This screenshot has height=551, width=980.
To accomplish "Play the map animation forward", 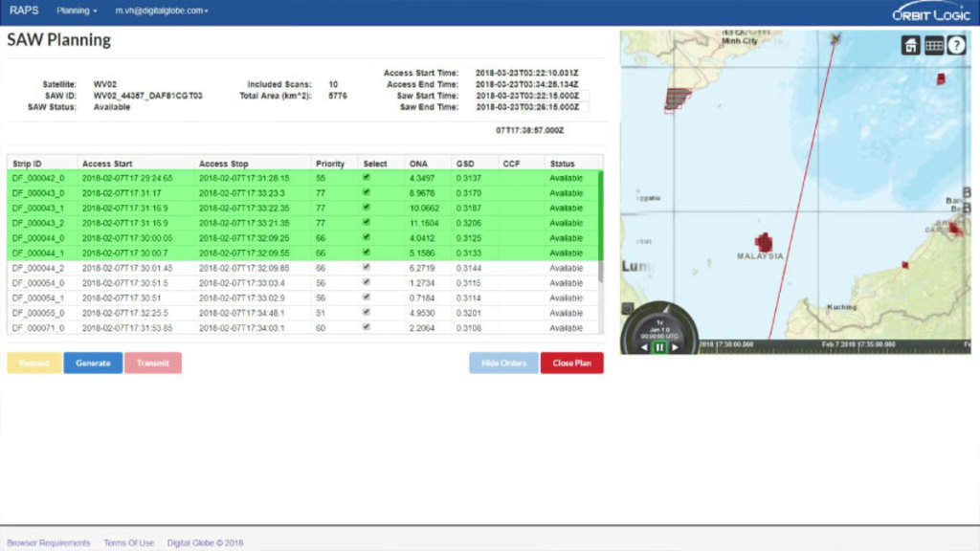I will pyautogui.click(x=675, y=347).
